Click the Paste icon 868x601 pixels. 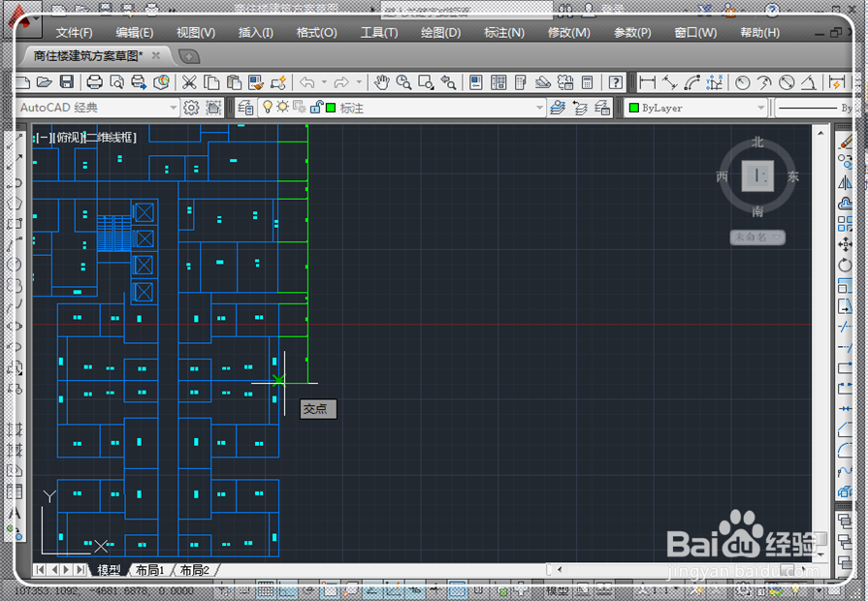(234, 83)
